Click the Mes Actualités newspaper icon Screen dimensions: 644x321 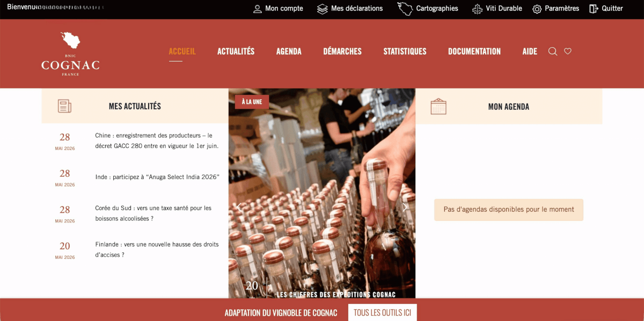64,106
